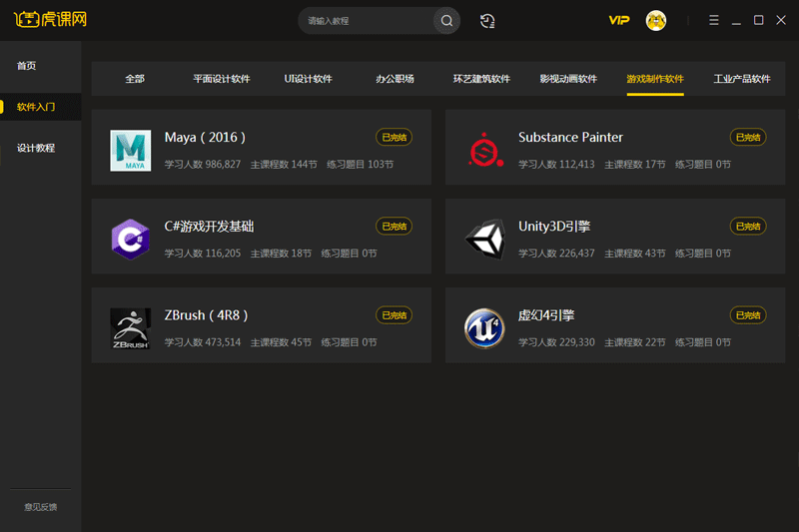The width and height of the screenshot is (799, 532).
Task: Select the 游戏制作软件 tab
Action: coord(655,79)
